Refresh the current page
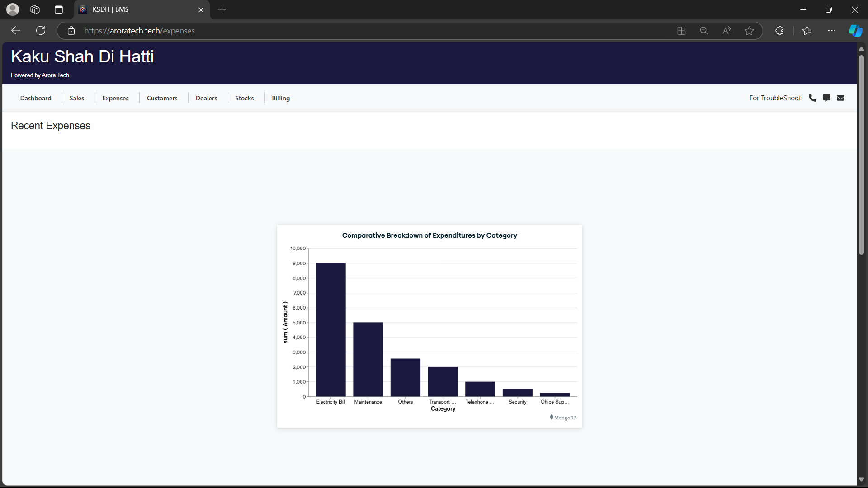Screen dimensions: 868x488 pos(41,31)
